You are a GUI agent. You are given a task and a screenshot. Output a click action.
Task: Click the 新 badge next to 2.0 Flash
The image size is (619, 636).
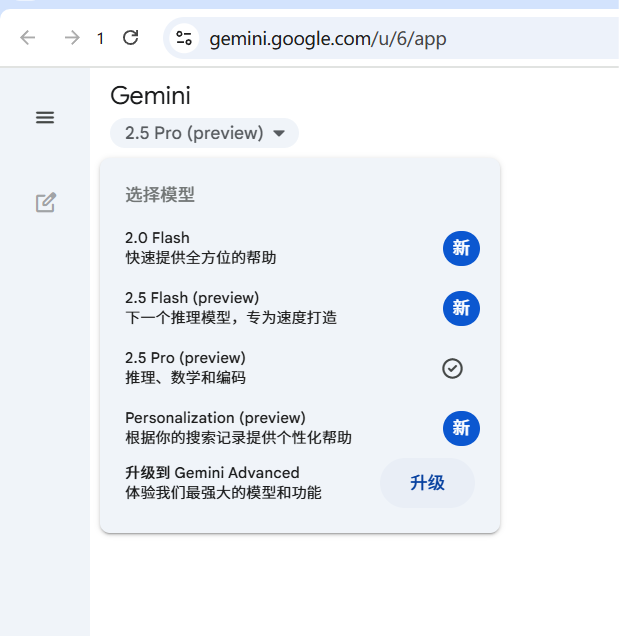point(461,248)
